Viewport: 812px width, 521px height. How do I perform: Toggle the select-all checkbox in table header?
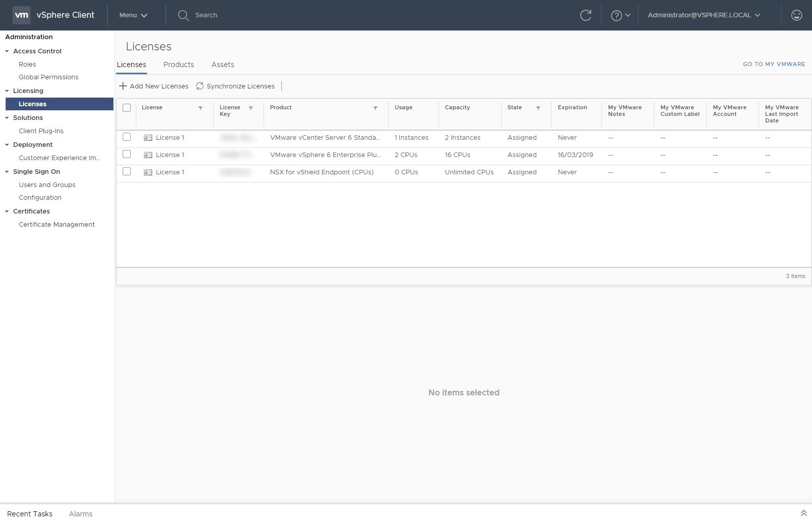click(x=127, y=108)
